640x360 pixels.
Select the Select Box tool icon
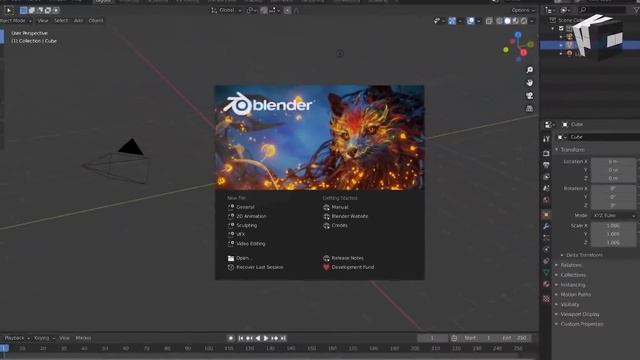click(x=9, y=10)
